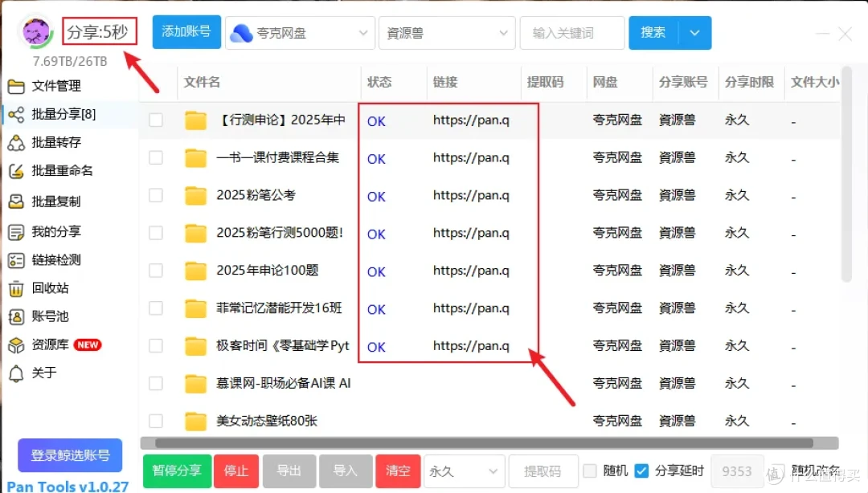This screenshot has width=868, height=493.
Task: Click the 分享账号 column header
Action: (683, 83)
